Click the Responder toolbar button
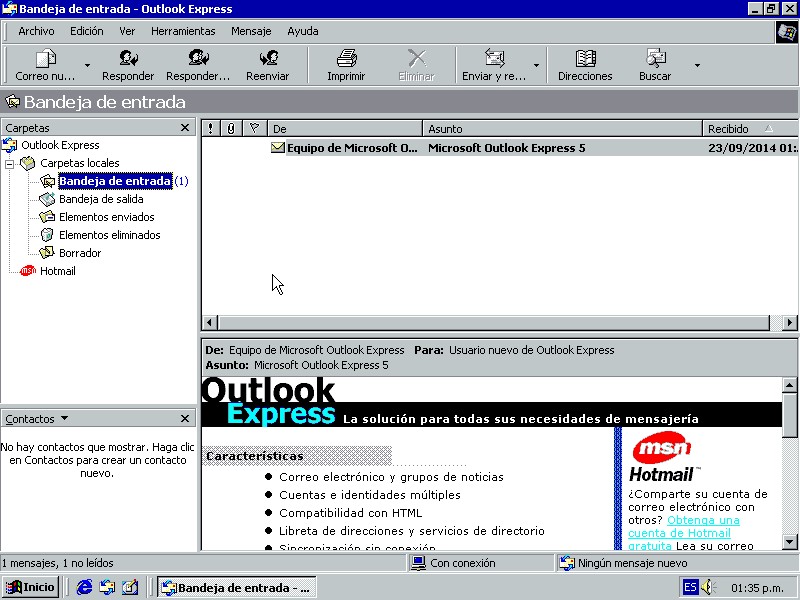The width and height of the screenshot is (800, 600). pyautogui.click(x=128, y=65)
